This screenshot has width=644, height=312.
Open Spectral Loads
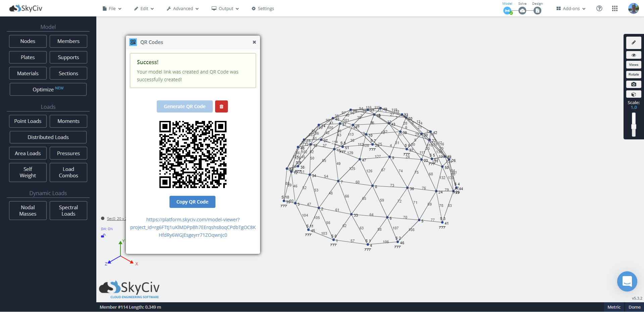(x=68, y=211)
